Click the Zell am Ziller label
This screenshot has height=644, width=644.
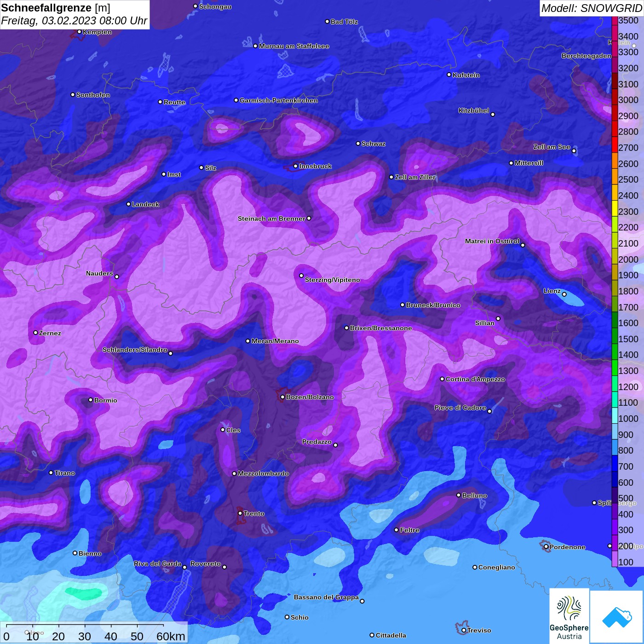415,177
